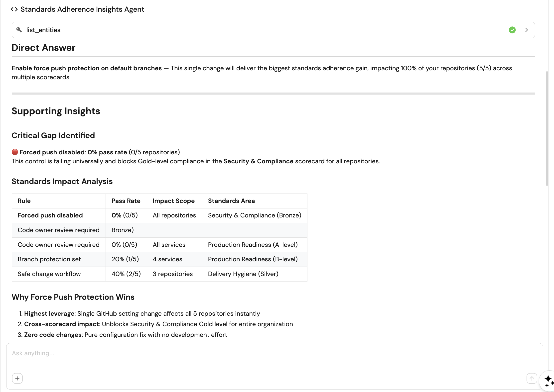Click the Supporting Insights heading
The height and width of the screenshot is (392, 554).
pos(56,111)
